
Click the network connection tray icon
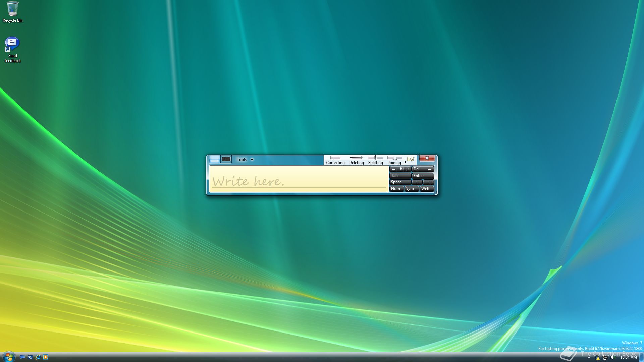tap(605, 358)
